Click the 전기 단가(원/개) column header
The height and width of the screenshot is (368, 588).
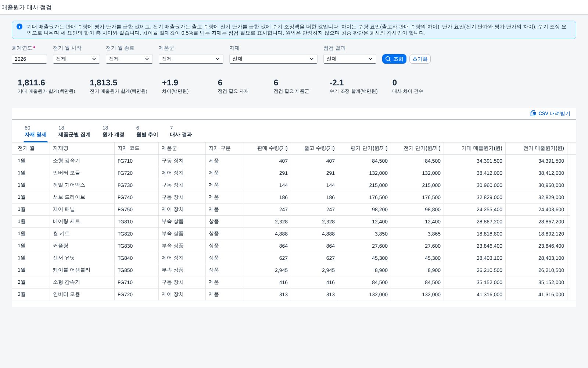point(417,148)
